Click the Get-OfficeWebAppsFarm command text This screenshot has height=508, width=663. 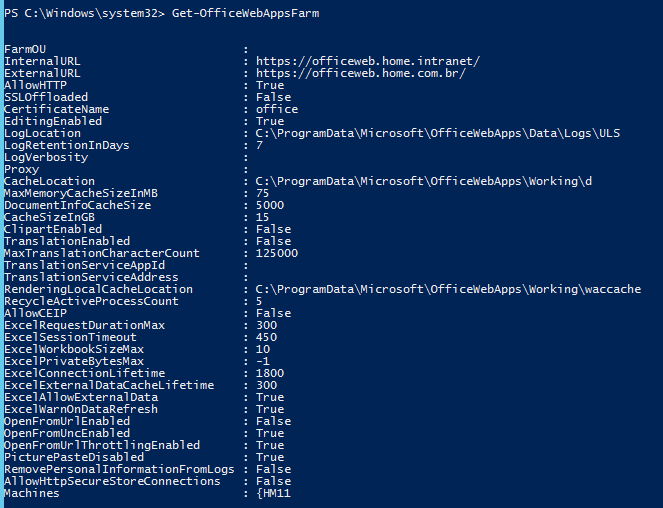[262, 12]
